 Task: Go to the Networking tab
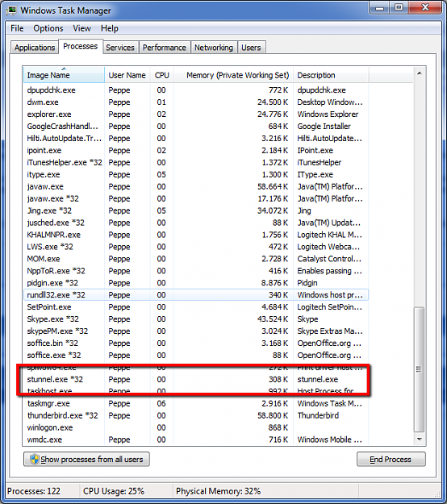tap(214, 48)
